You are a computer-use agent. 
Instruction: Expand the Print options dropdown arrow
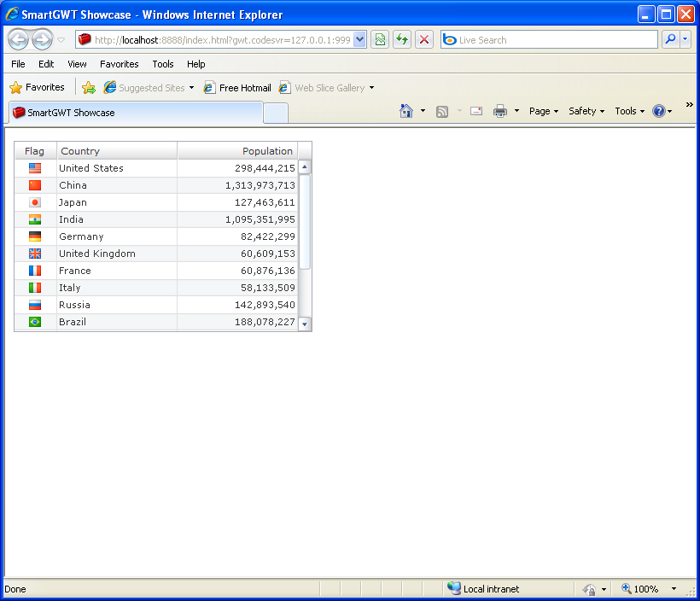[x=516, y=111]
